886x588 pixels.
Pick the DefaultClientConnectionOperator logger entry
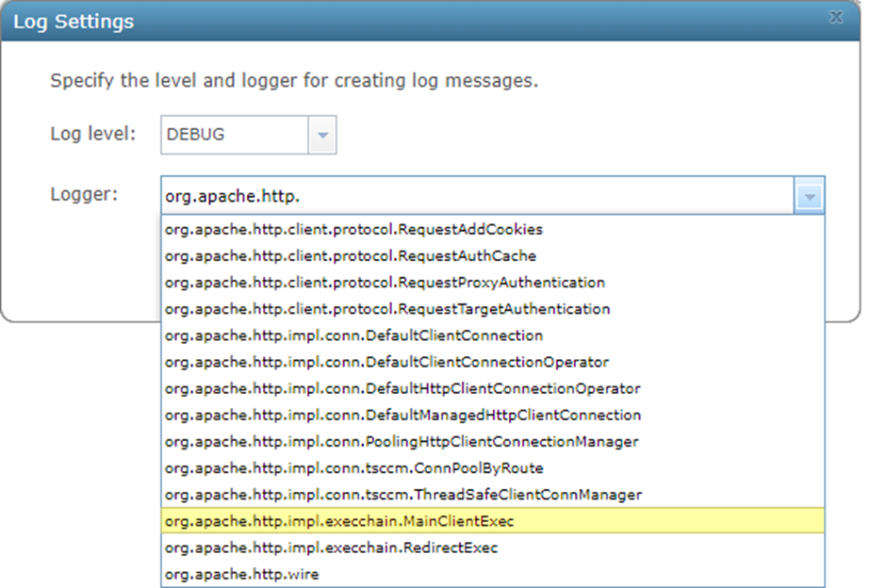[x=493, y=362]
